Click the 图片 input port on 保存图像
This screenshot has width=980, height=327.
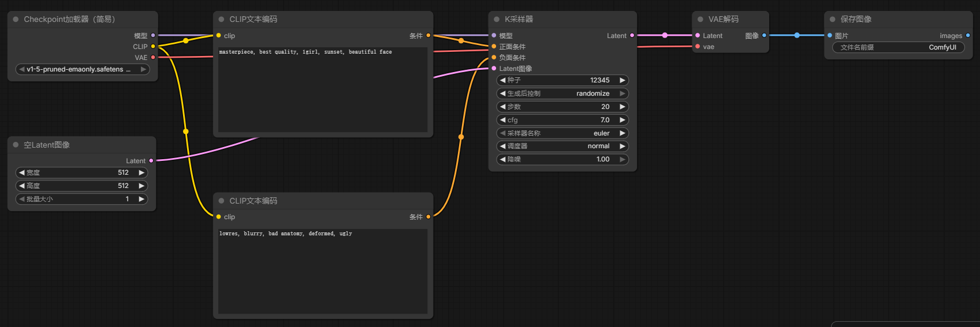point(830,35)
